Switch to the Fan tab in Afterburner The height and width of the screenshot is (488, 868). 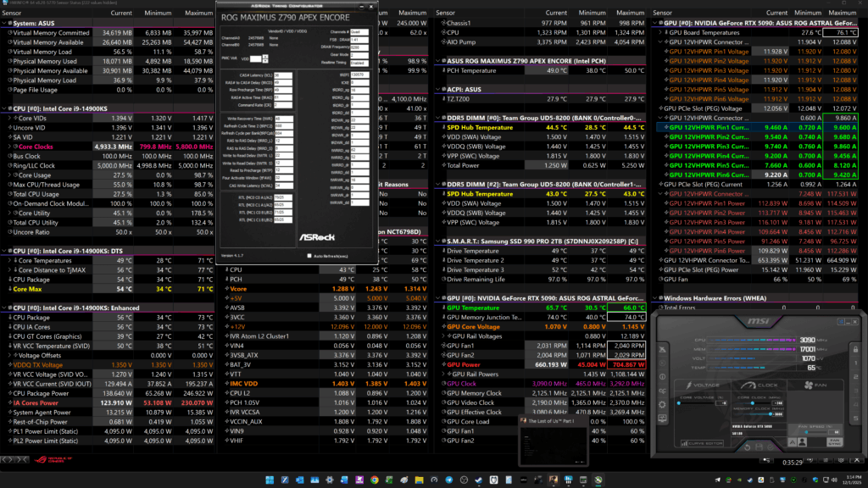click(x=815, y=385)
